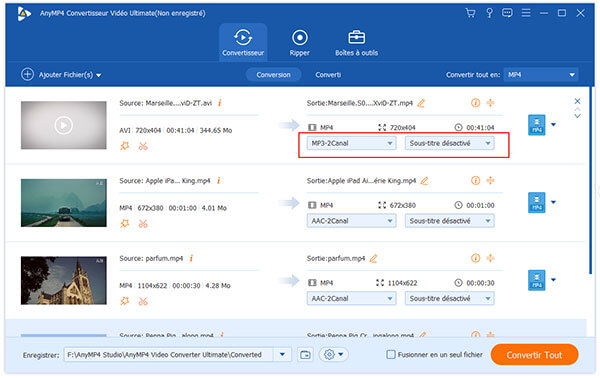Expand the format arrow for the Marseille row
This screenshot has width=600, height=378.
pyautogui.click(x=553, y=124)
